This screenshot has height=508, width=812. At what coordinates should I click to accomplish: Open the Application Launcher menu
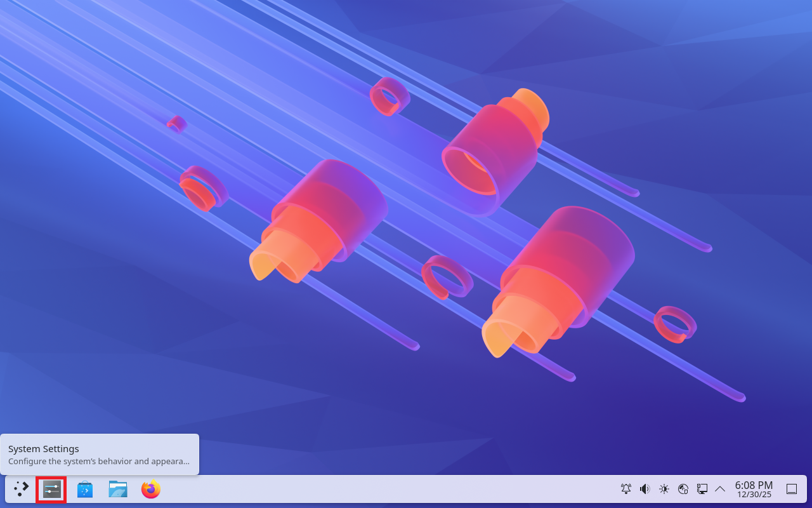[x=21, y=489]
